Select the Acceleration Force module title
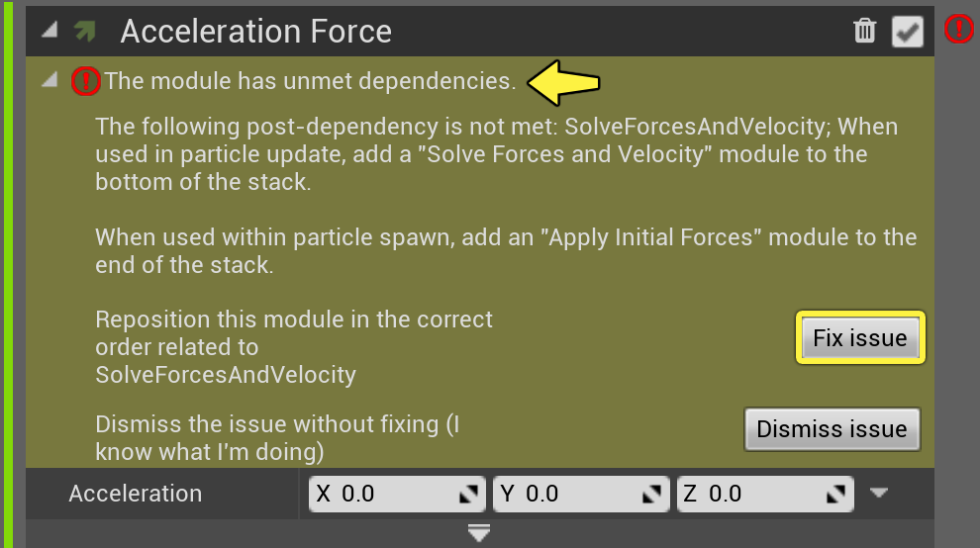Image resolution: width=980 pixels, height=548 pixels. (256, 32)
